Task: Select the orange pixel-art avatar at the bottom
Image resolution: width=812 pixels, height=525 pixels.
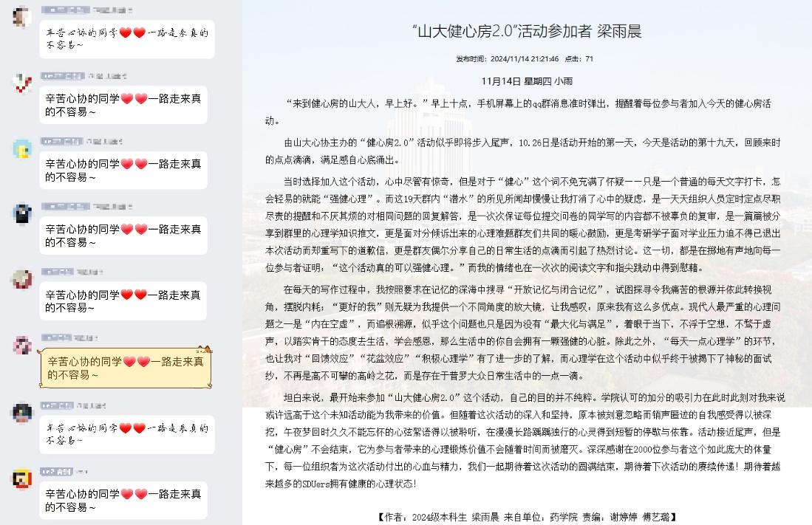Action: pyautogui.click(x=22, y=478)
